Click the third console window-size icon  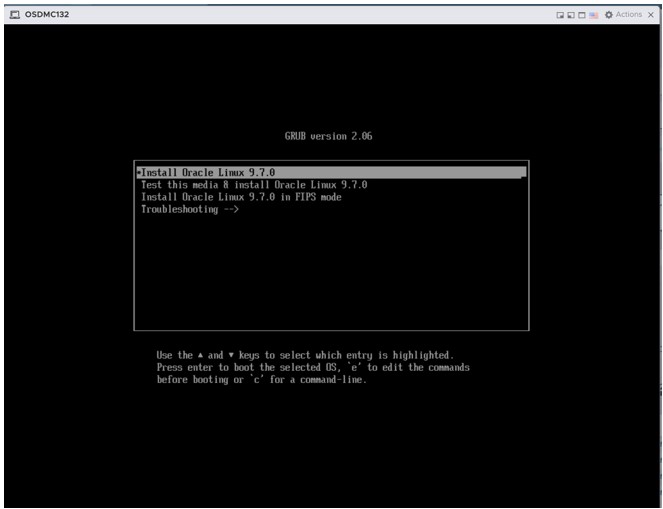pyautogui.click(x=582, y=15)
